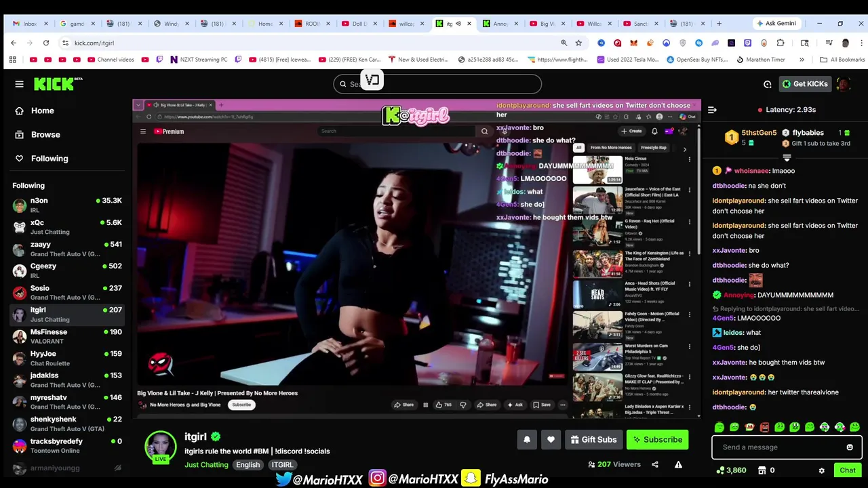Follow itgirl with the heart icon

click(551, 440)
